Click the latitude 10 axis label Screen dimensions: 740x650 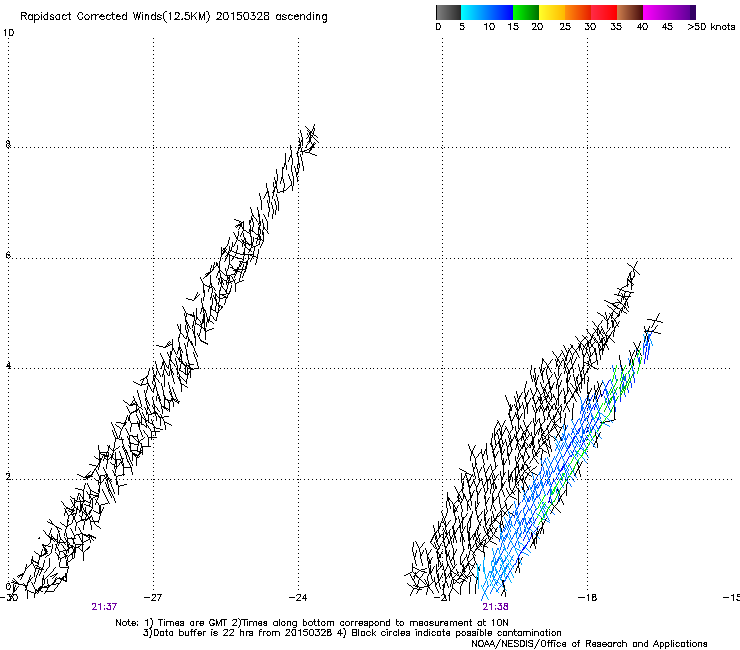[8, 33]
